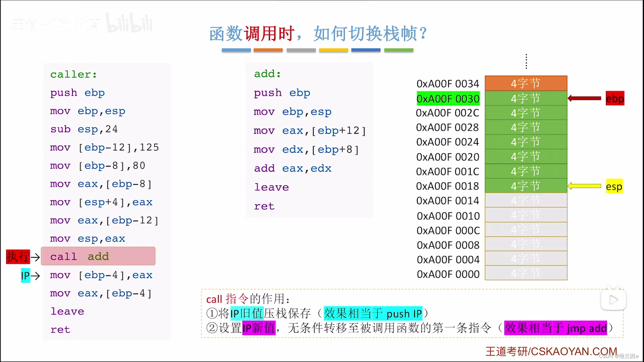Click the green bar under the title

398,50
